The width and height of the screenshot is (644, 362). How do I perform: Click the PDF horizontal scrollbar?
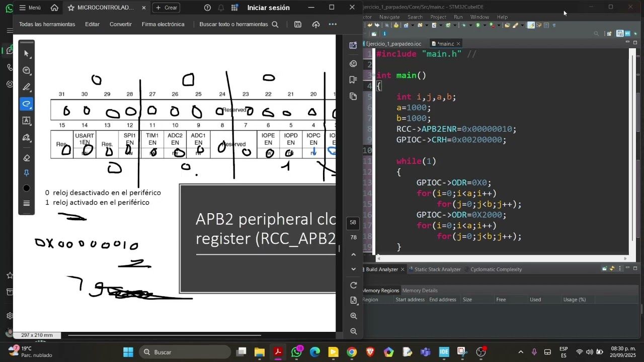click(x=165, y=335)
